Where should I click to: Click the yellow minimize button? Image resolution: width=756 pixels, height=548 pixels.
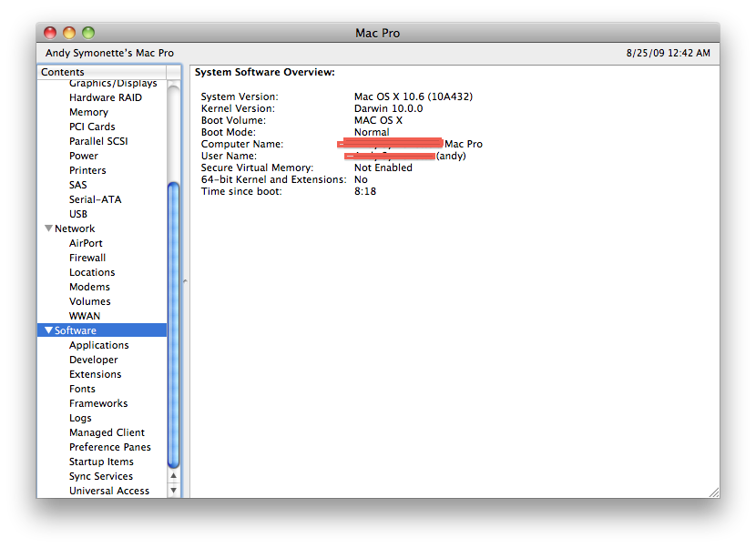pos(69,33)
